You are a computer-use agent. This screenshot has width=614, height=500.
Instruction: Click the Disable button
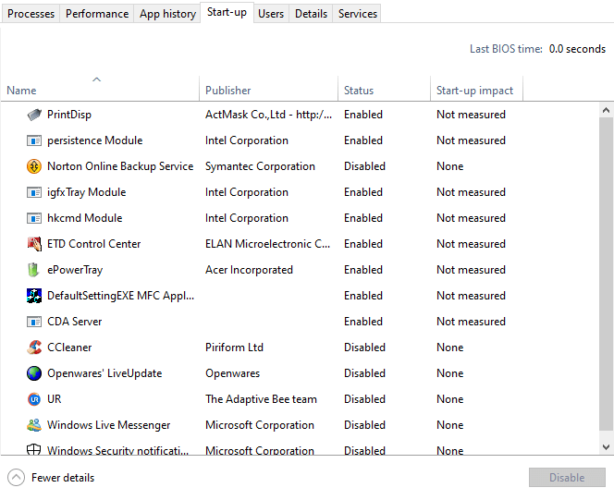(x=567, y=477)
